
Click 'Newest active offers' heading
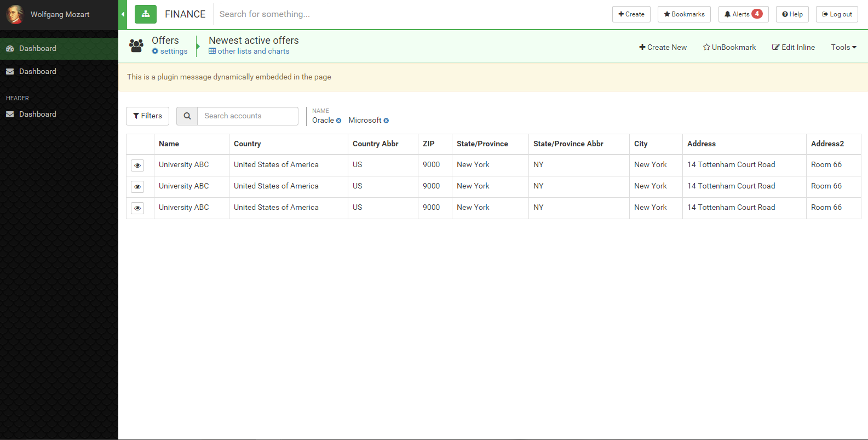(x=254, y=40)
